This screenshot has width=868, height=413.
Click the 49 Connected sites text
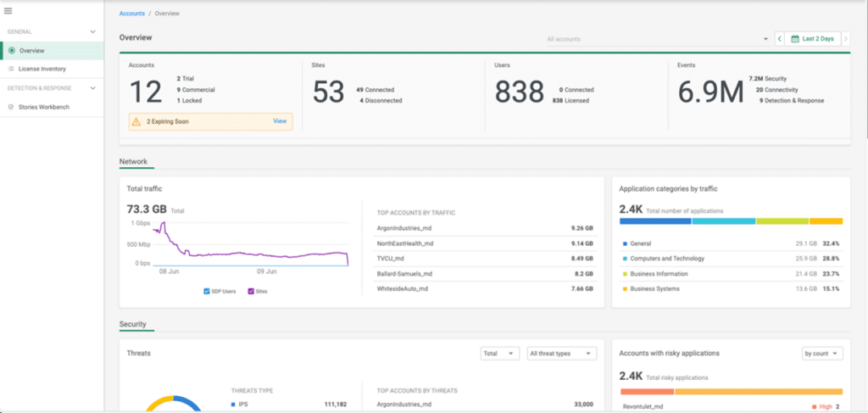(x=376, y=90)
